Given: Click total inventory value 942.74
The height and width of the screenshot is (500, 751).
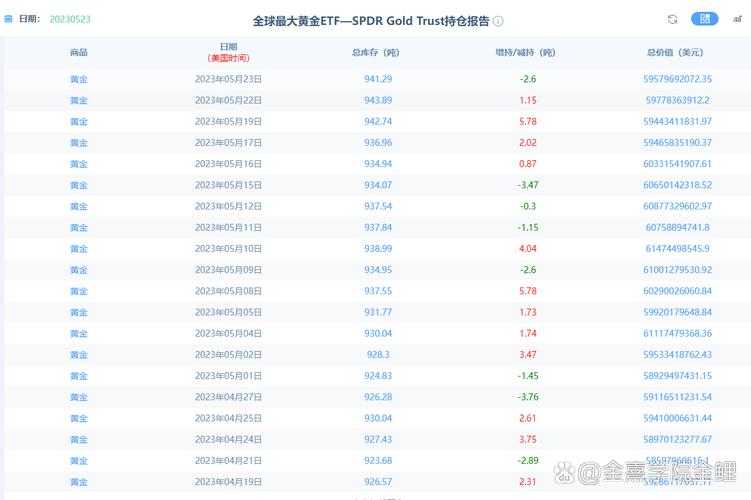Looking at the screenshot, I should [378, 122].
